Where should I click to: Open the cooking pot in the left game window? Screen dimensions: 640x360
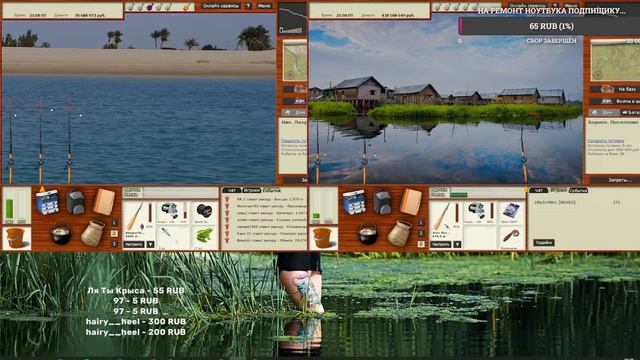[x=61, y=233]
